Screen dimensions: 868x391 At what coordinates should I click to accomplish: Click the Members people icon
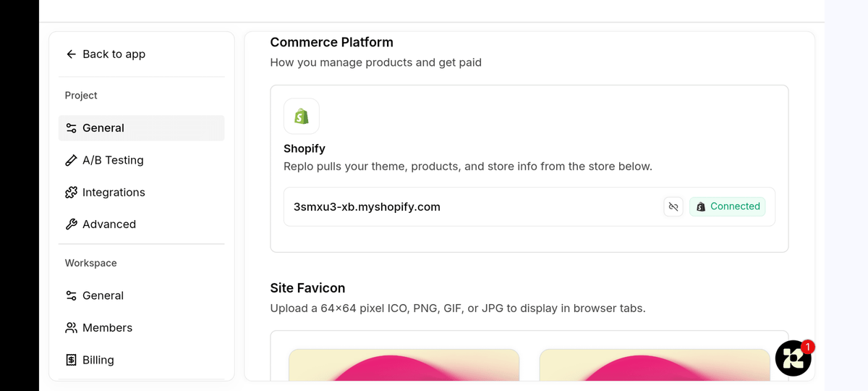(x=71, y=328)
